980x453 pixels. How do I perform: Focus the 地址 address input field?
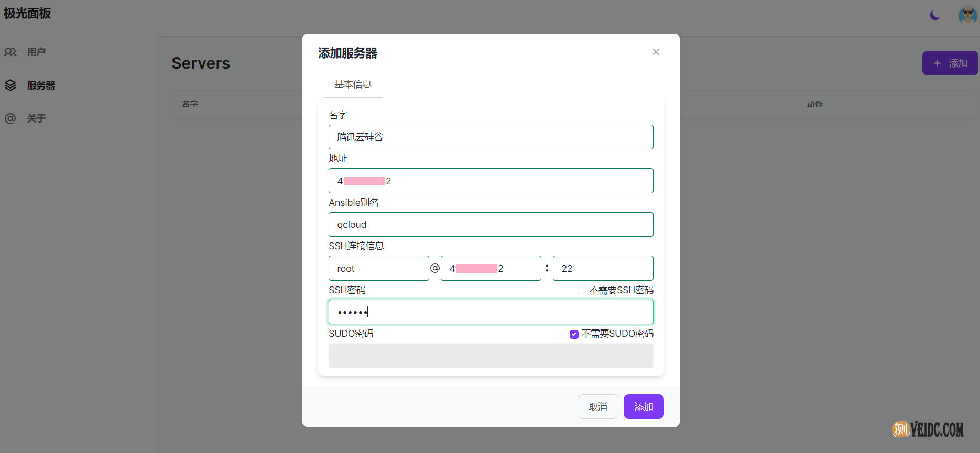click(x=491, y=181)
